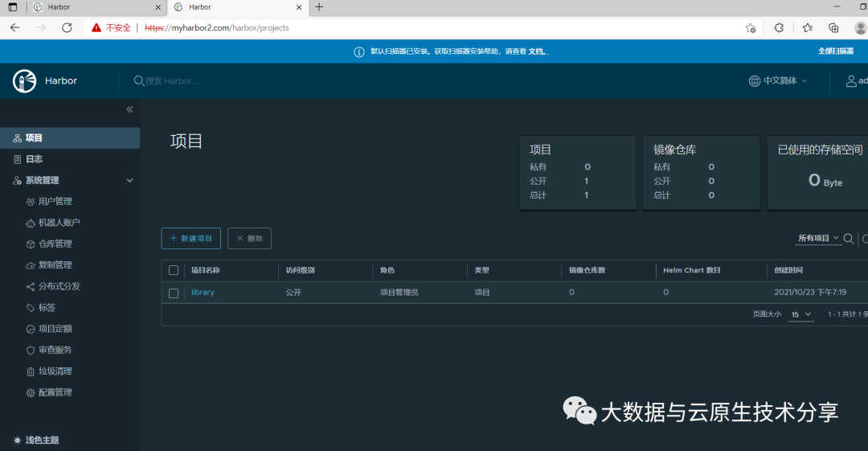868x451 pixels.
Task: Click 类型 column header
Action: click(x=481, y=270)
